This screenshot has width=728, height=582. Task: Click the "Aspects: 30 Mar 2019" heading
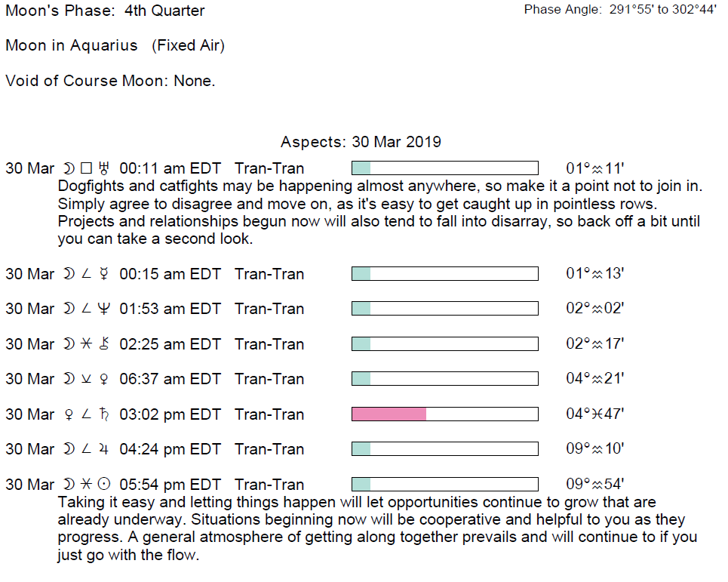pyautogui.click(x=361, y=142)
